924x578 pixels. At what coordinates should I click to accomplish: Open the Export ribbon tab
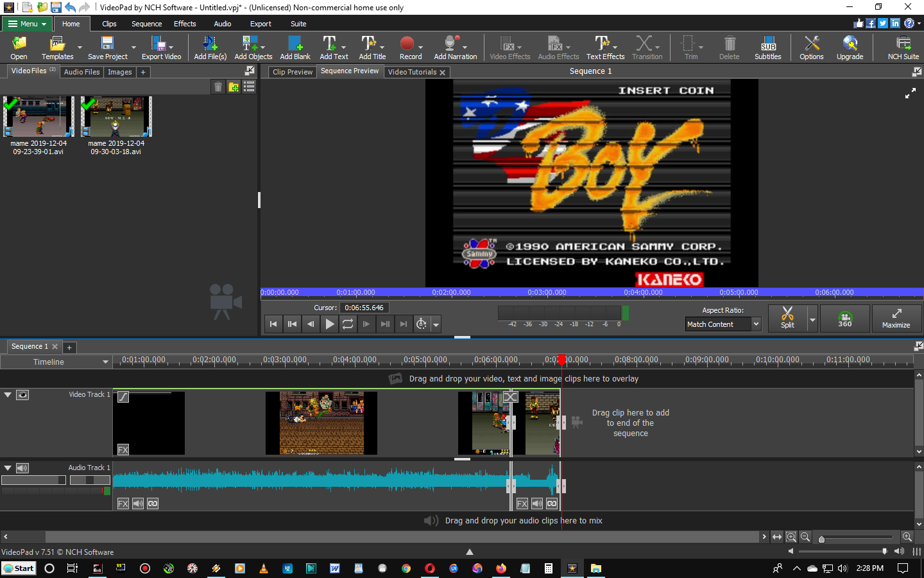pos(261,24)
